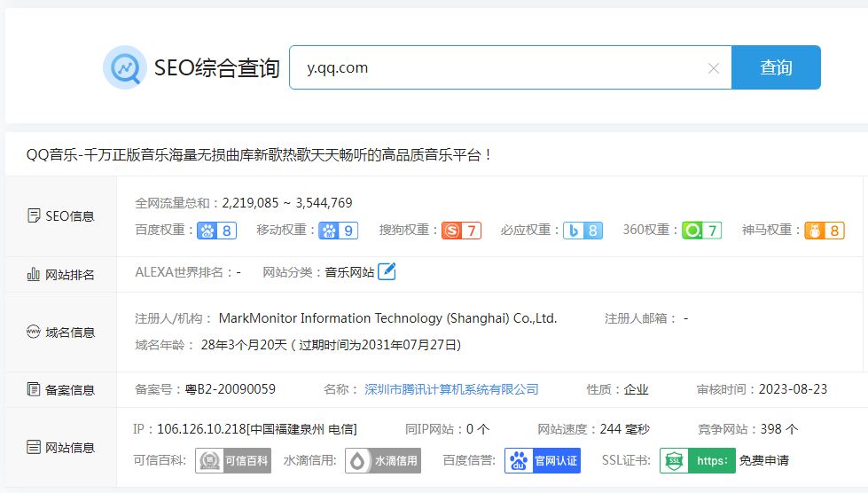Viewport: 868px width, 493px height.
Task: Click the SEO综合查询 title text
Action: [216, 68]
